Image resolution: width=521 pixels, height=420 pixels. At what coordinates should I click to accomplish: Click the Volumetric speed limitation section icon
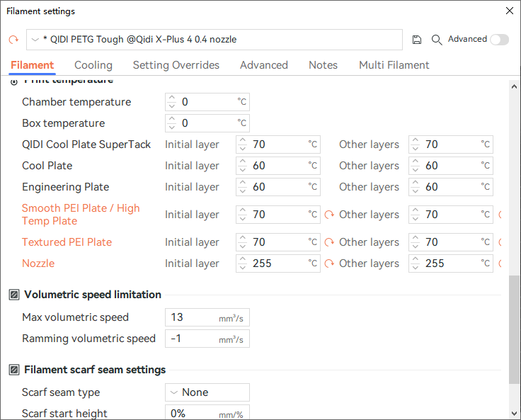14,295
